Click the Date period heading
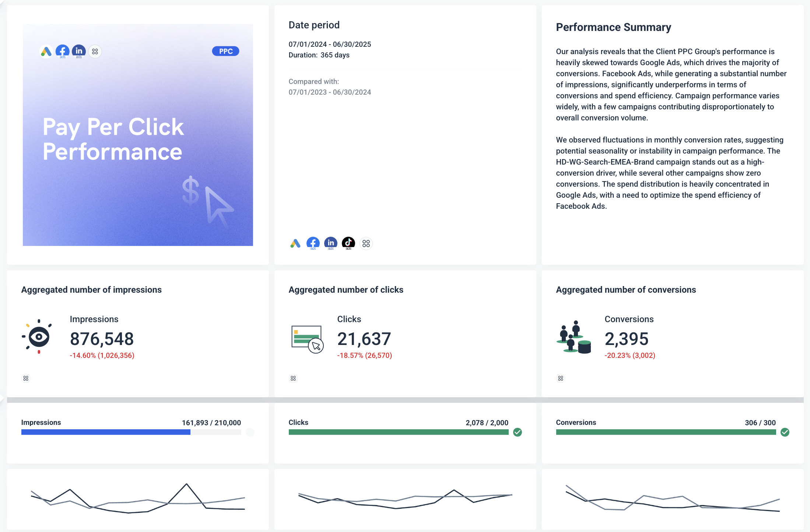The image size is (810, 532). pos(314,25)
